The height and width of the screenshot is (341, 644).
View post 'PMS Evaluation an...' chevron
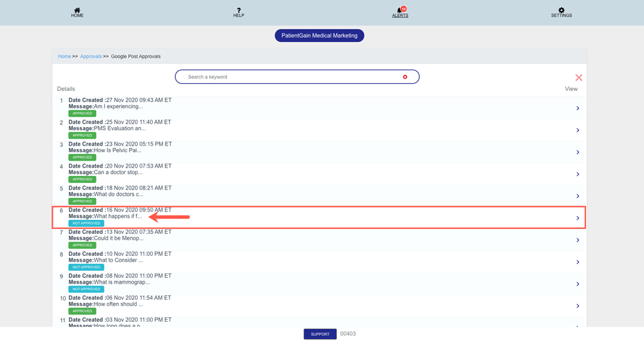(x=578, y=130)
